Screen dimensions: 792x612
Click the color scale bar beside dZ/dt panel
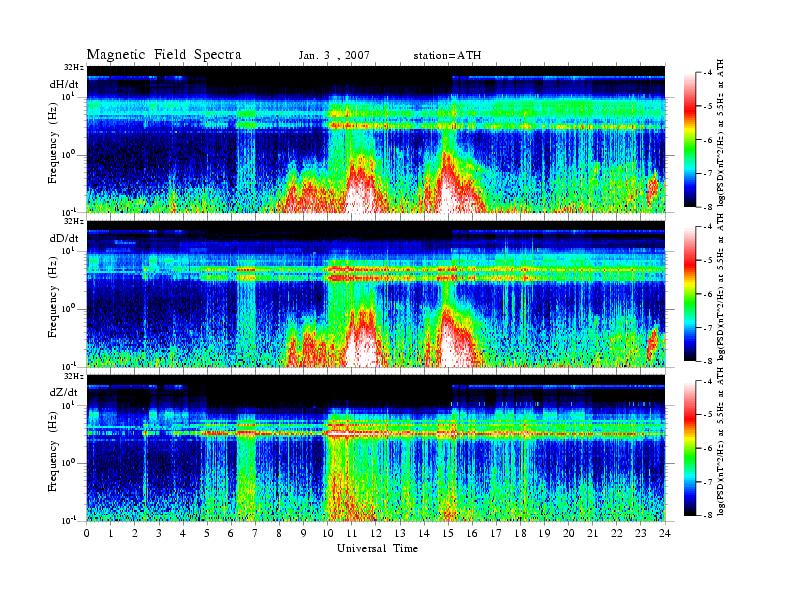click(x=689, y=448)
